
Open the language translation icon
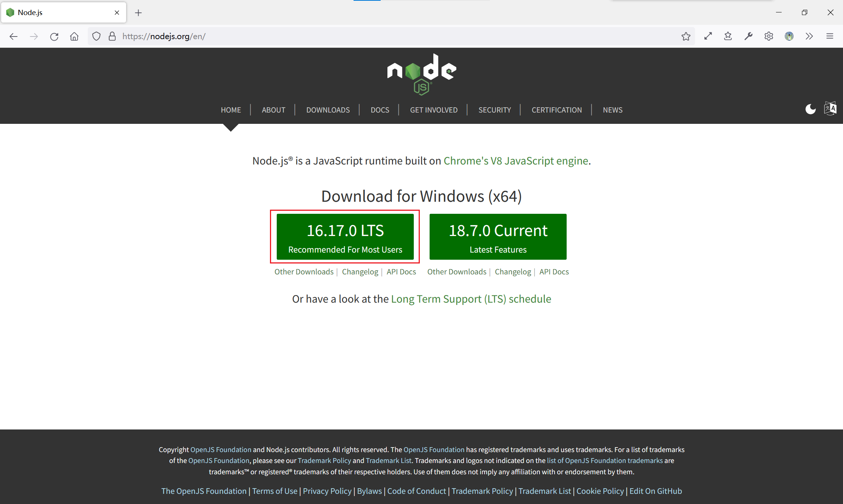[x=830, y=108]
